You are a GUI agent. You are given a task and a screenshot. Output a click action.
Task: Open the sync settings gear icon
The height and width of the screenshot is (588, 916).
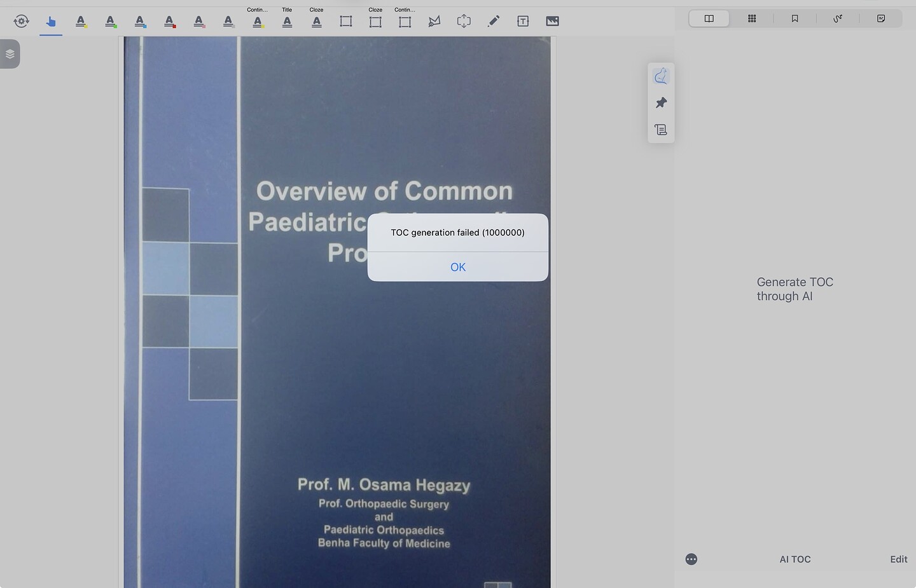tap(21, 21)
